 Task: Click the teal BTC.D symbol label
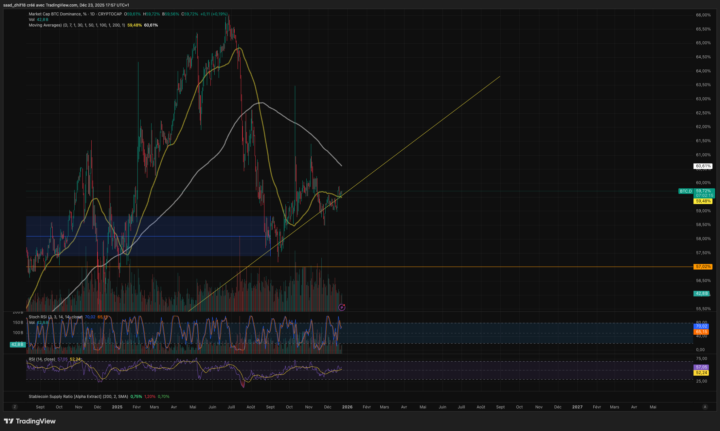point(686,191)
